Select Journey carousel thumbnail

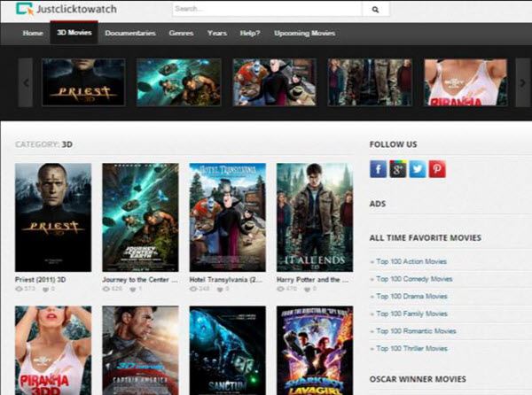179,82
